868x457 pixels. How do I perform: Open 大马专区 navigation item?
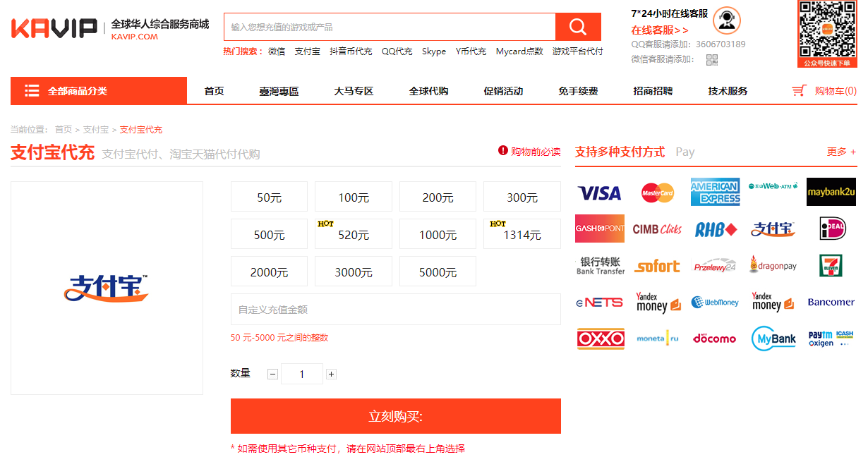354,91
